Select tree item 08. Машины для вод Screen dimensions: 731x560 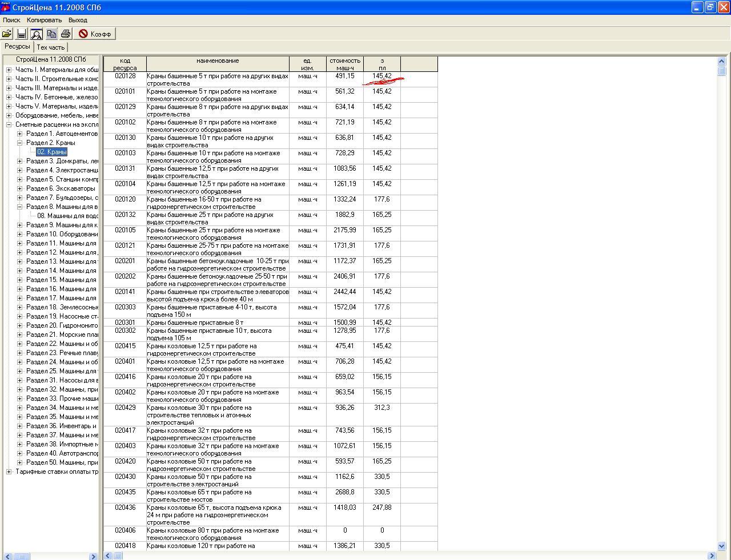pyautogui.click(x=67, y=216)
